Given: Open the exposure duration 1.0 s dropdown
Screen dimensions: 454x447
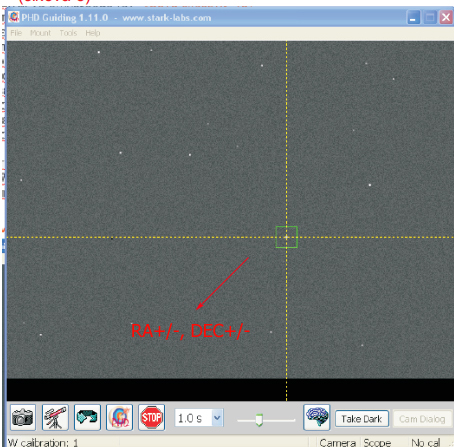Looking at the screenshot, I should 217,418.
